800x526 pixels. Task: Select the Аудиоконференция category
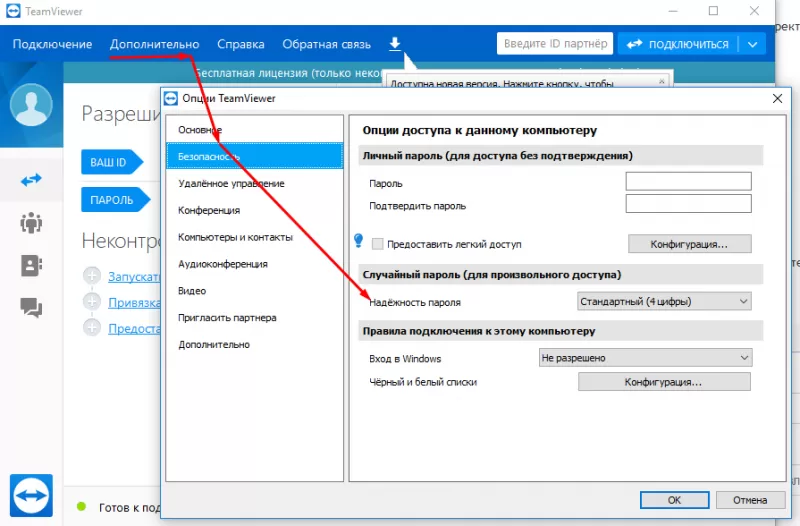(255, 264)
